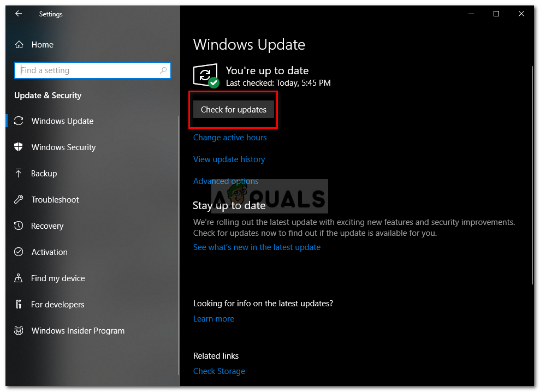Open Change active hours link
540x392 pixels.
click(x=230, y=138)
